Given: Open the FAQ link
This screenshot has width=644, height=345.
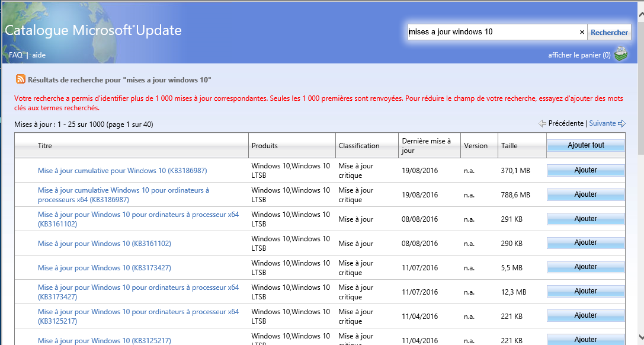Looking at the screenshot, I should click(15, 55).
